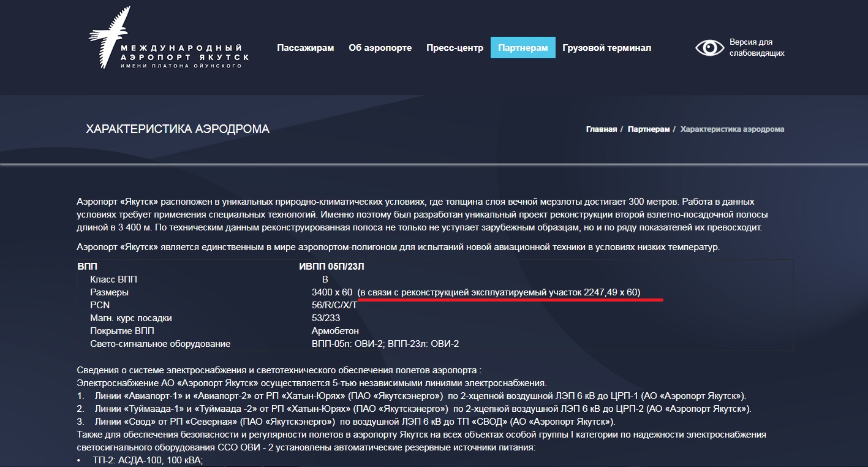Click the ТП-2: АСДА-100 bullet item
Viewport: 868px width, 467px height.
(140, 460)
